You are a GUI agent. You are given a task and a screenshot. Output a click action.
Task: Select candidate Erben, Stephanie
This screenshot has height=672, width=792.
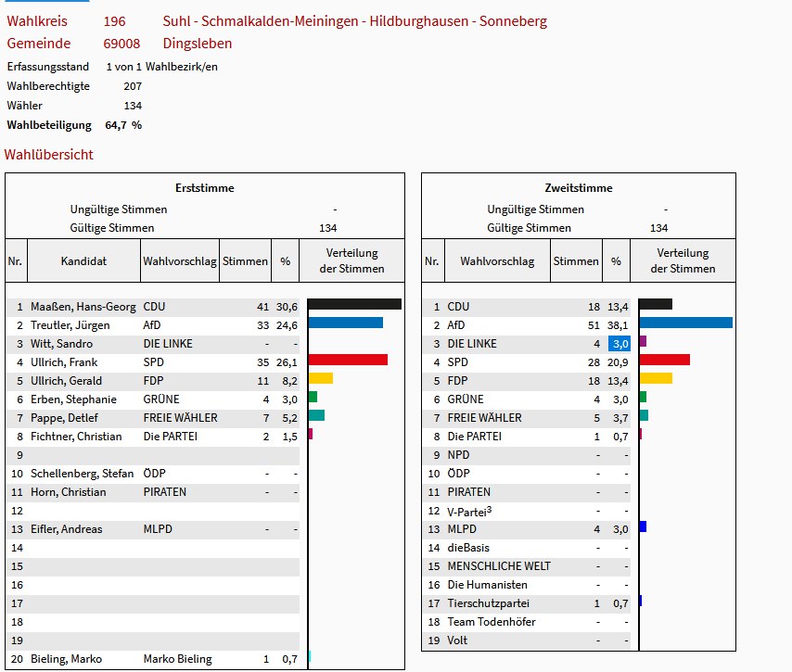73,399
